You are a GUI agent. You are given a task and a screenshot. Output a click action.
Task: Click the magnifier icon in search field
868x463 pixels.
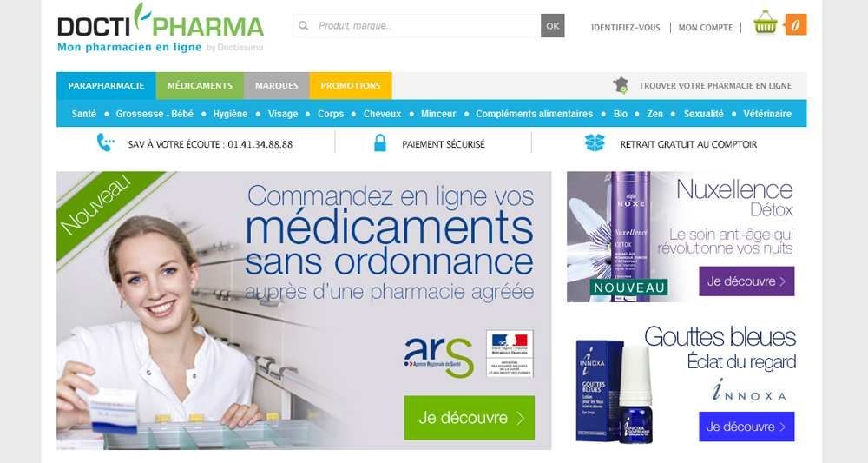(303, 25)
